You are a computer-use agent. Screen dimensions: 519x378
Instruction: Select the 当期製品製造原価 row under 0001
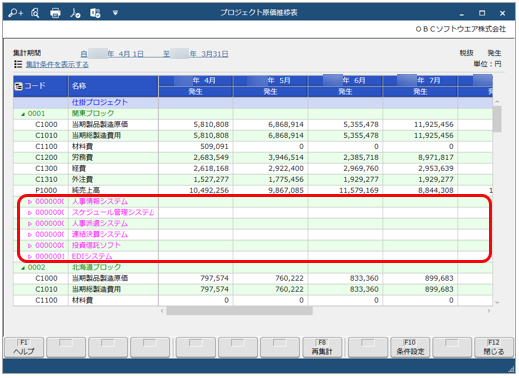253,125
